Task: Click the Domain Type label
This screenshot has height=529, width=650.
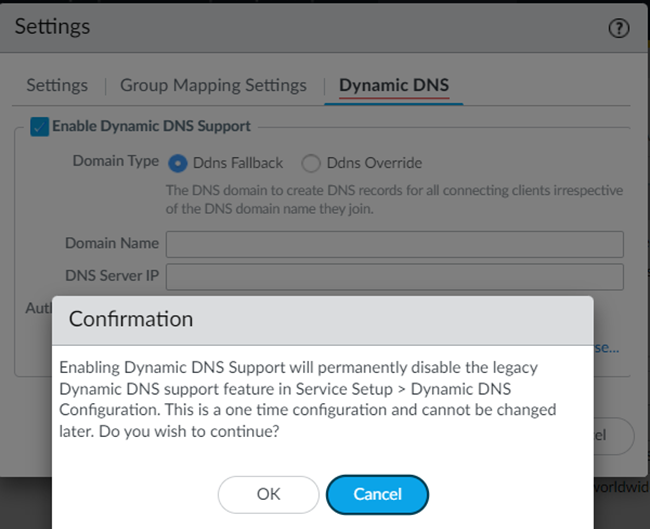Action: pos(116,162)
